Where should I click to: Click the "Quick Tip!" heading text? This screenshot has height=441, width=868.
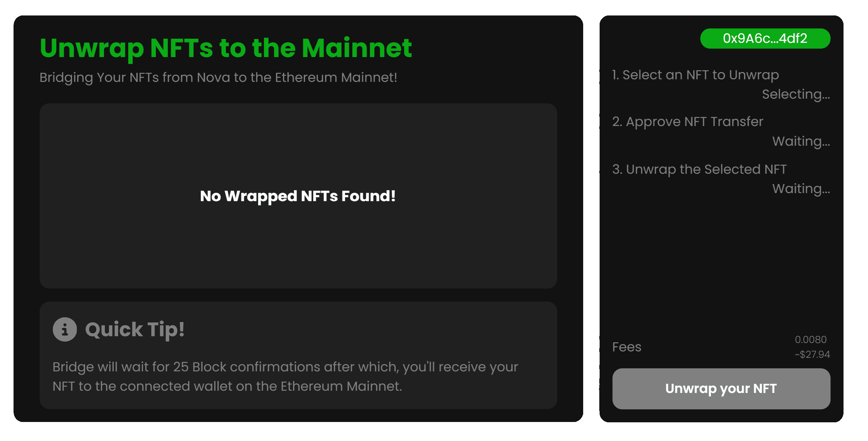(135, 329)
